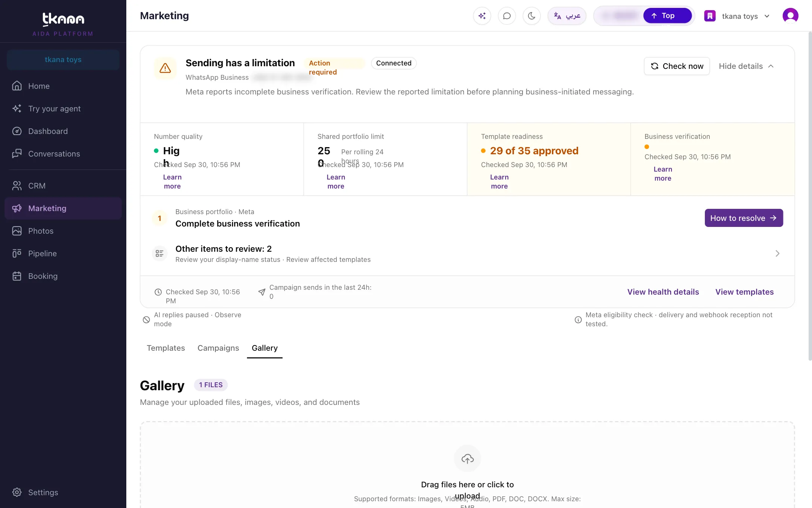This screenshot has width=812, height=508.
Task: Select the Gallery tab
Action: pos(265,348)
